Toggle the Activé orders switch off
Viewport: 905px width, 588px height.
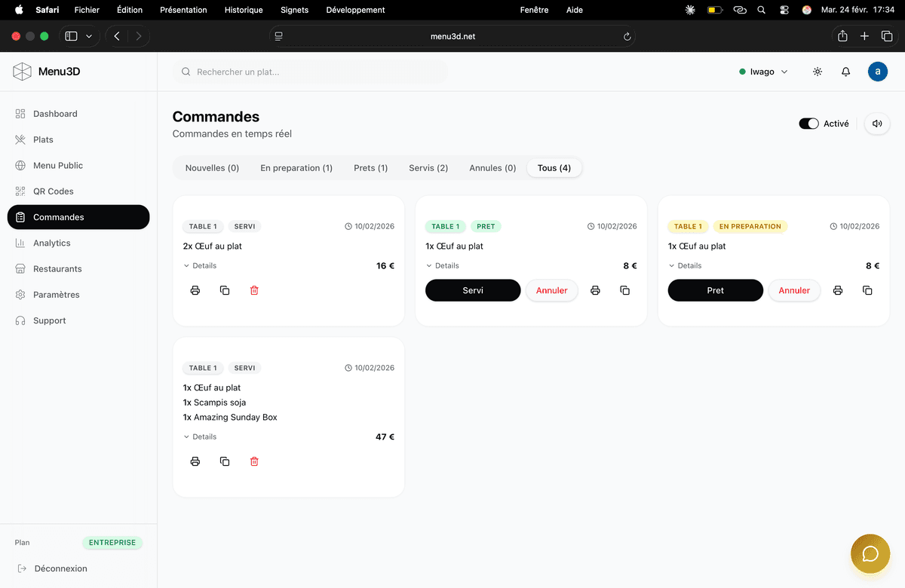pyautogui.click(x=808, y=124)
